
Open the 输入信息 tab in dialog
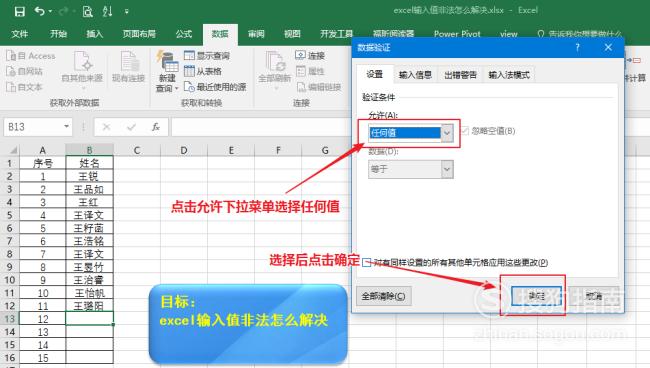[x=415, y=75]
